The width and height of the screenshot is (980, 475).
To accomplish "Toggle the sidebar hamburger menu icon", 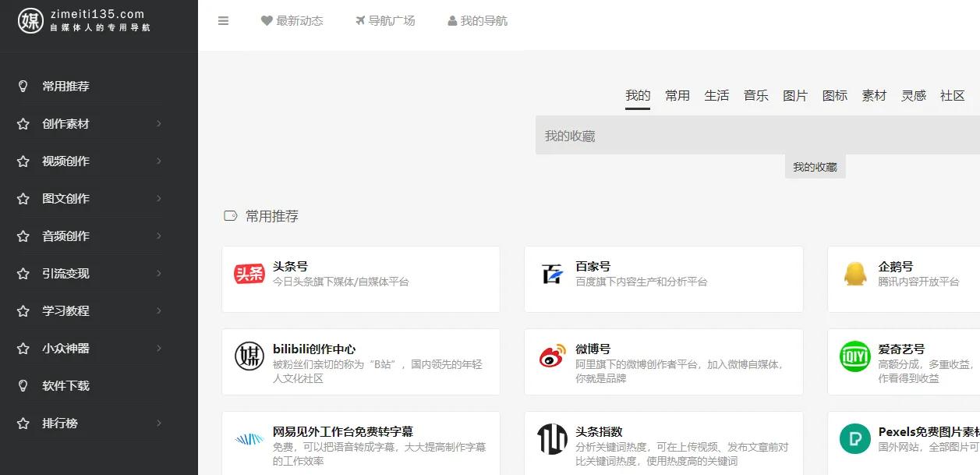I will pos(224,21).
